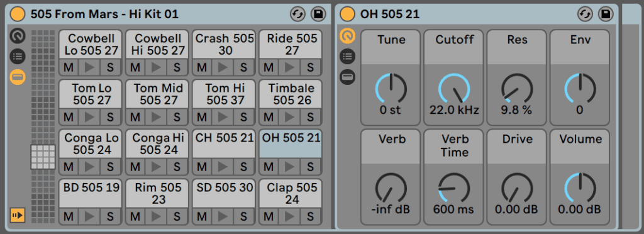Click the Drive macro knob

(517, 187)
